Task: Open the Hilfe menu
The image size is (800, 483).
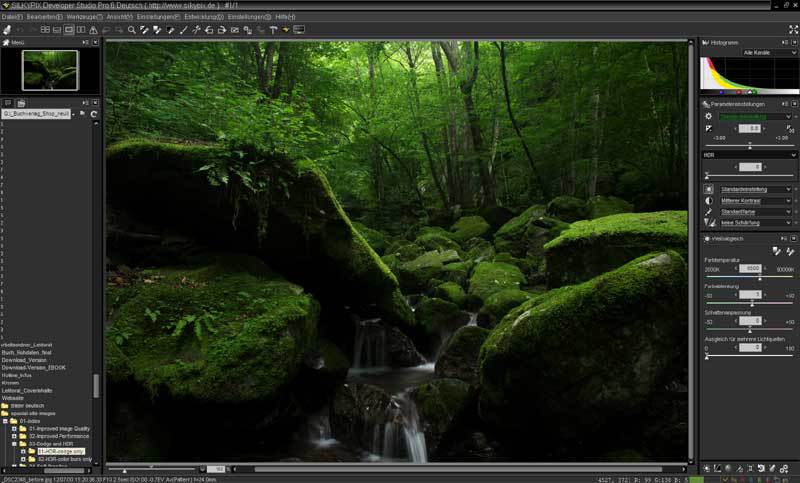Action: [x=285, y=17]
